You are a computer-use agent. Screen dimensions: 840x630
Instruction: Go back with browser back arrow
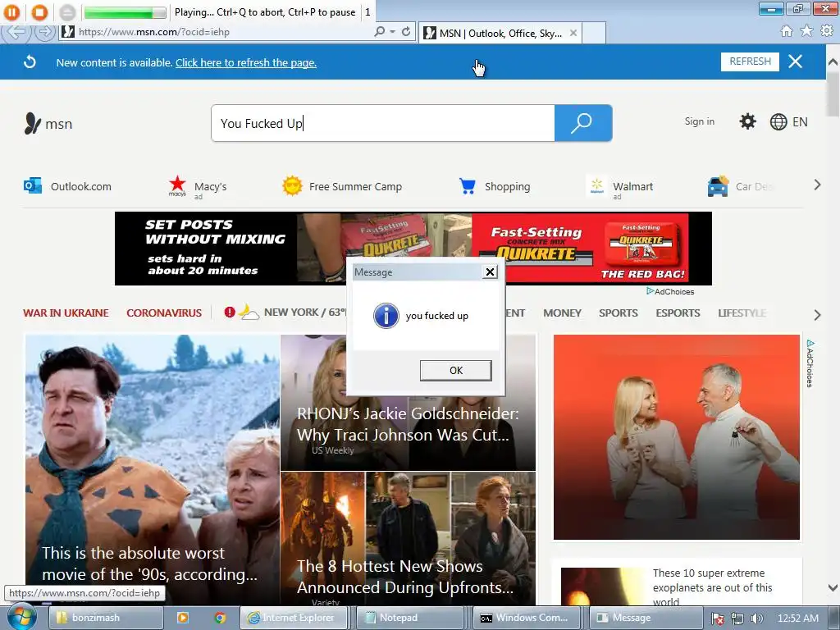pos(15,32)
